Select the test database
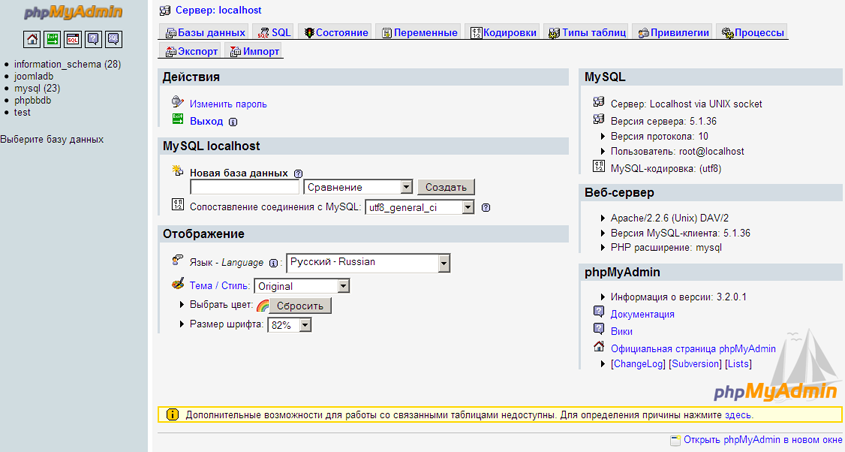This screenshot has width=845, height=452. 22,112
